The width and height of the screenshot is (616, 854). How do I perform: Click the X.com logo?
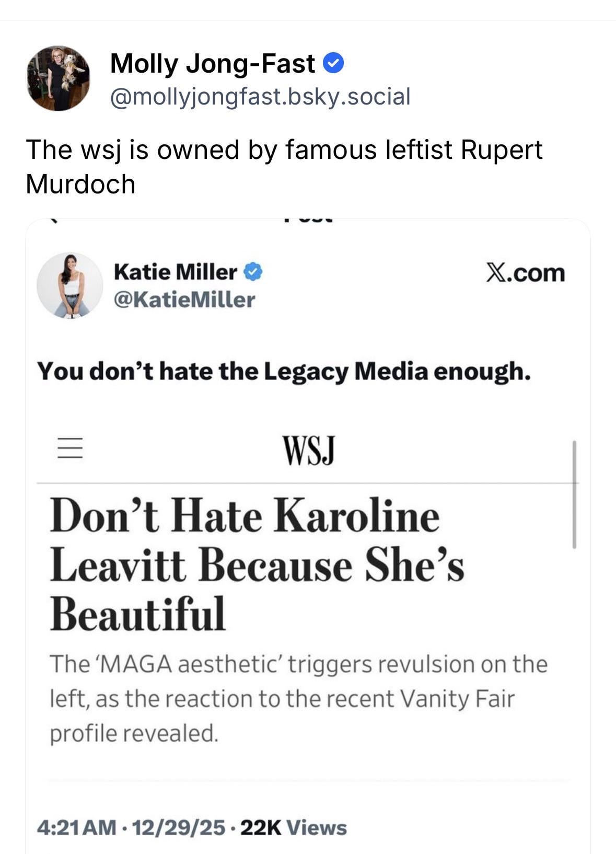click(x=525, y=273)
